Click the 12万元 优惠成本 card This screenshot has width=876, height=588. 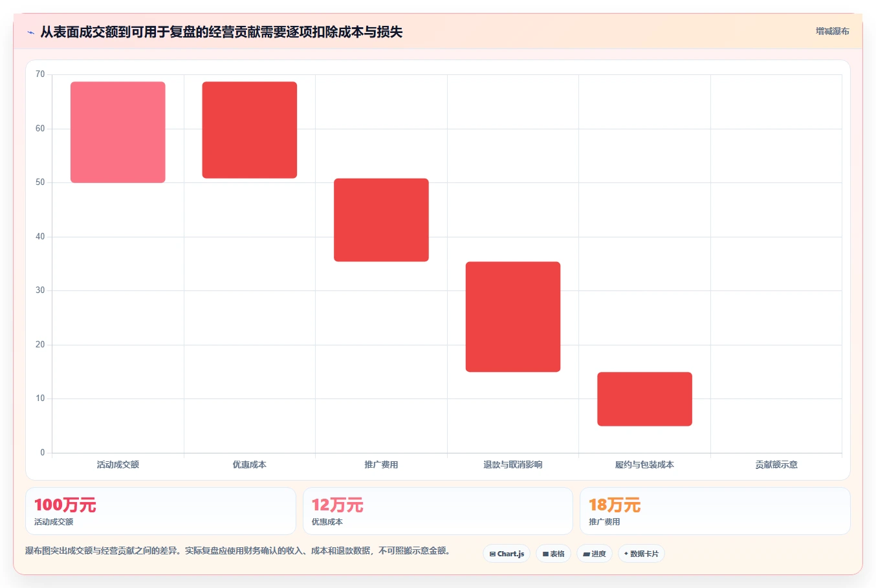click(438, 511)
